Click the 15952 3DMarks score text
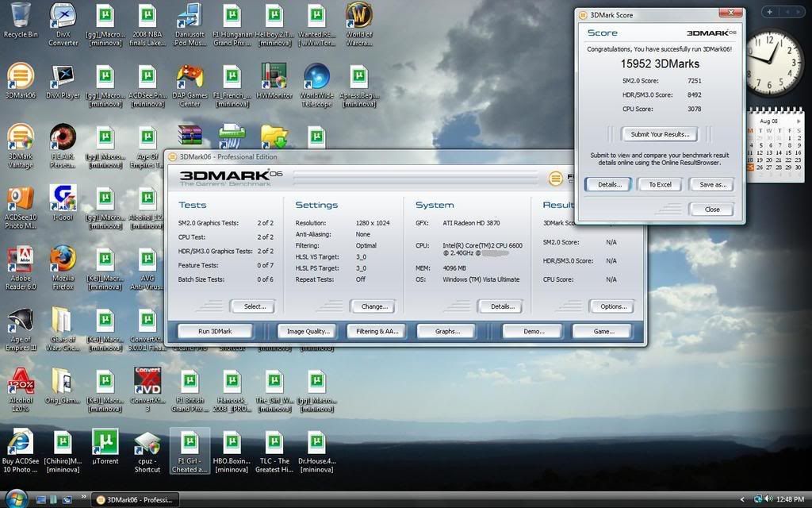 [x=660, y=63]
